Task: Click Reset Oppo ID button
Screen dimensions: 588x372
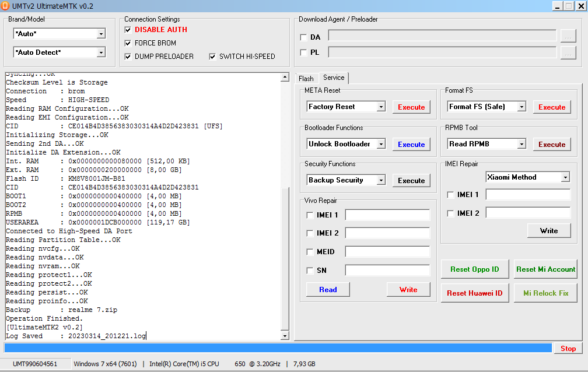Action: tap(475, 269)
